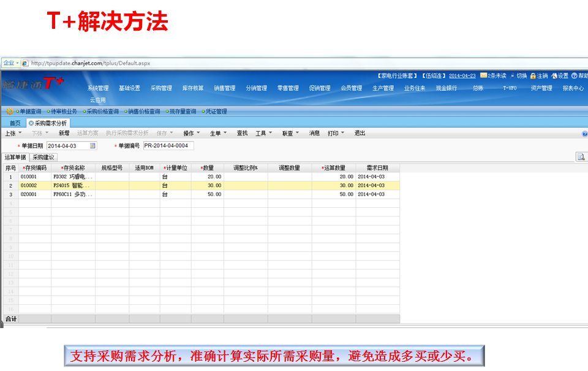Click the 查找 toolbar button

(x=243, y=133)
